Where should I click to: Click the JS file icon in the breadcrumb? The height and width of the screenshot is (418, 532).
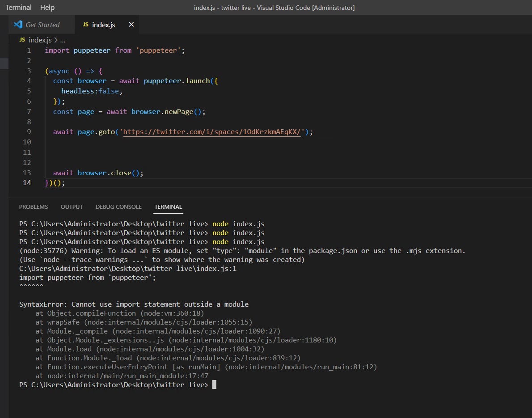point(22,40)
